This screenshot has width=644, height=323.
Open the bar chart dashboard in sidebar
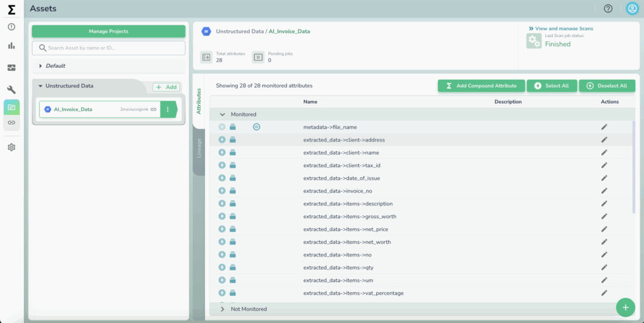click(11, 46)
